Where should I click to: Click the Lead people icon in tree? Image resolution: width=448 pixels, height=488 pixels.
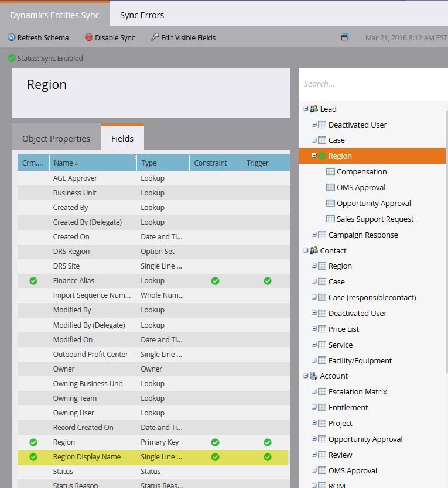314,109
